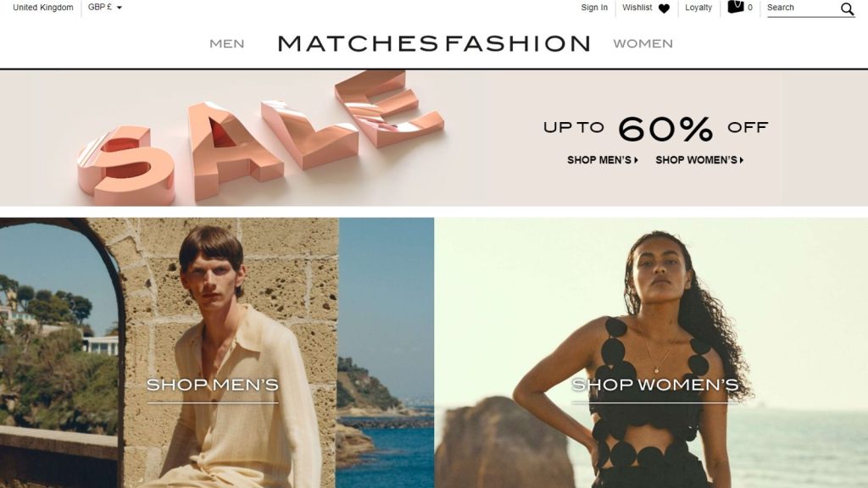The image size is (868, 488).
Task: Open the WOMEN navigation menu
Action: pos(643,44)
